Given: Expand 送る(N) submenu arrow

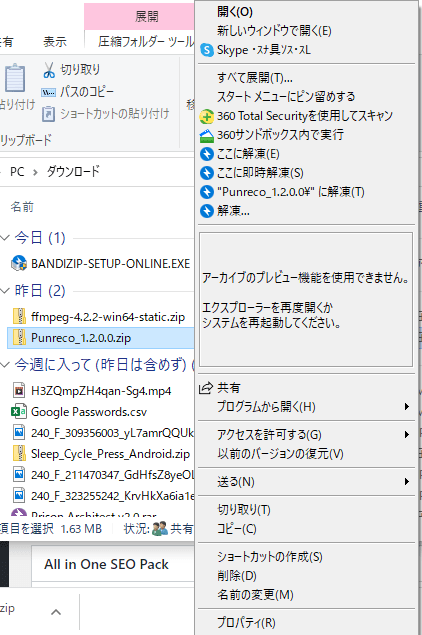Looking at the screenshot, I should [x=407, y=482].
